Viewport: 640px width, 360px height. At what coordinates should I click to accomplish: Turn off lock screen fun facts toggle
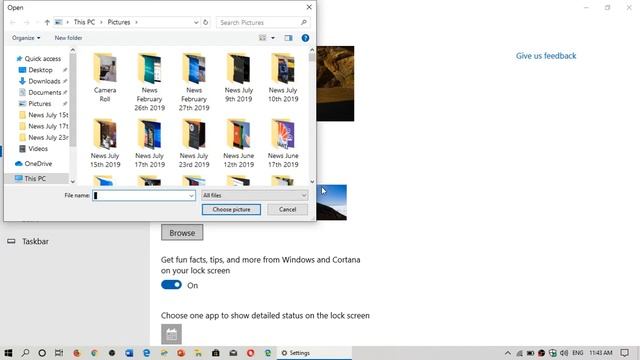point(171,284)
